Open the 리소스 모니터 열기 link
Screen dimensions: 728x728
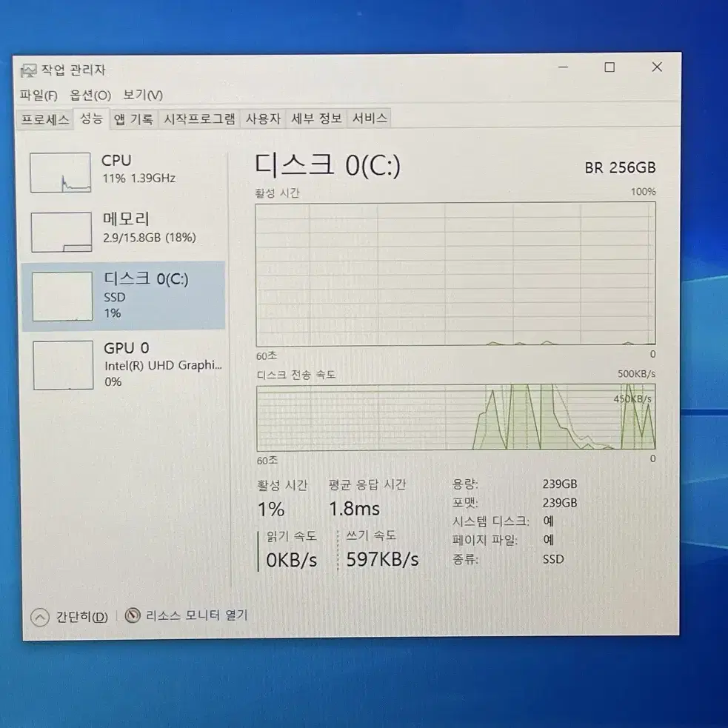point(197,615)
